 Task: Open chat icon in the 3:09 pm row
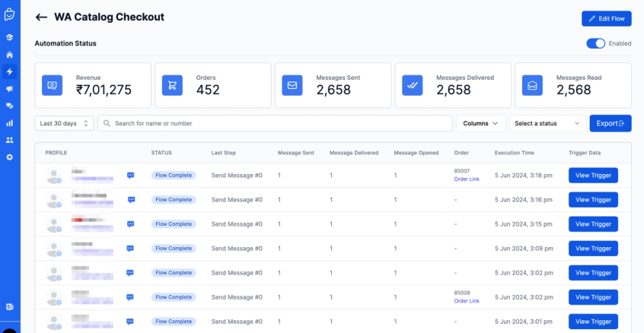[130, 249]
